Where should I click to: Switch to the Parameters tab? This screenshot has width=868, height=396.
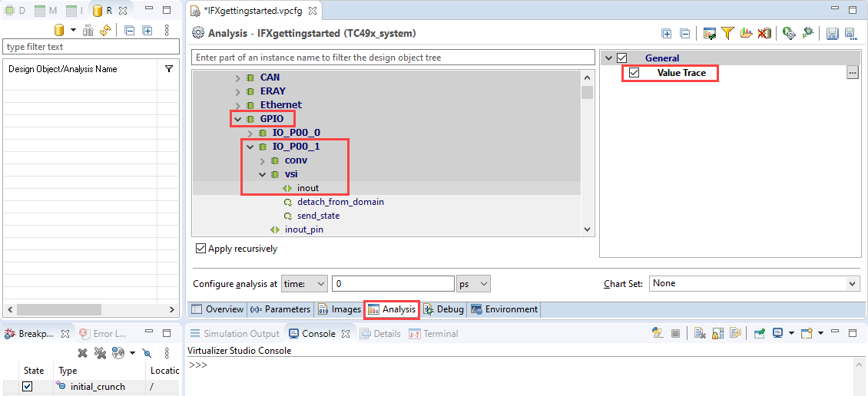tap(280, 309)
